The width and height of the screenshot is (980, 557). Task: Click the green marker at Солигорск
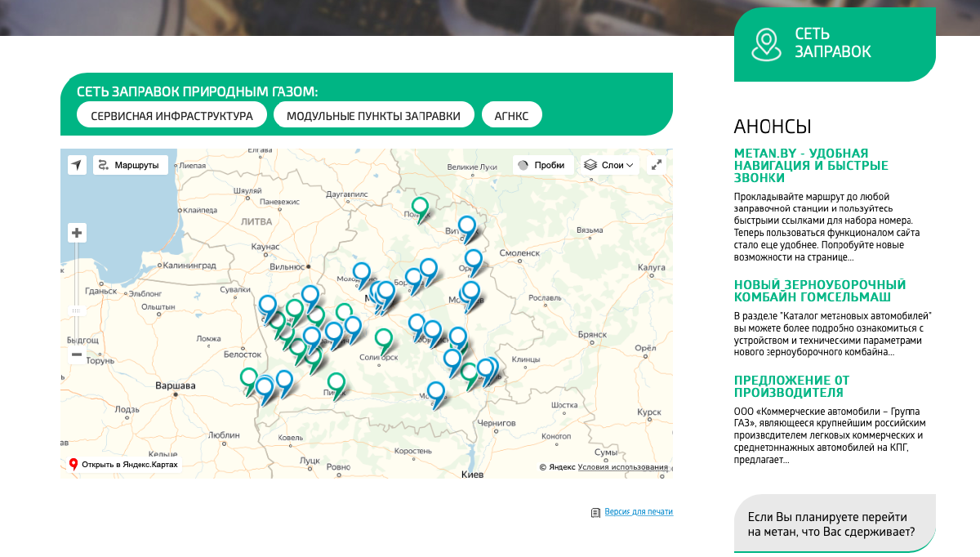coord(383,340)
